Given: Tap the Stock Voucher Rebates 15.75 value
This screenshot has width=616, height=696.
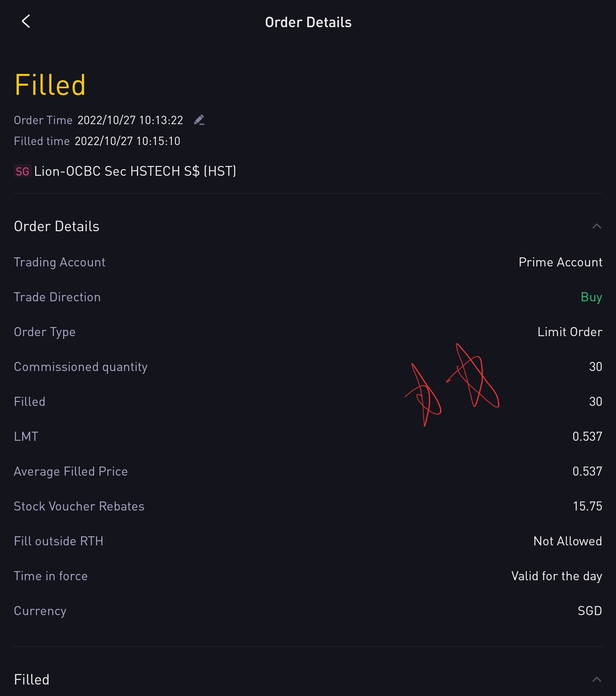Looking at the screenshot, I should pos(587,506).
